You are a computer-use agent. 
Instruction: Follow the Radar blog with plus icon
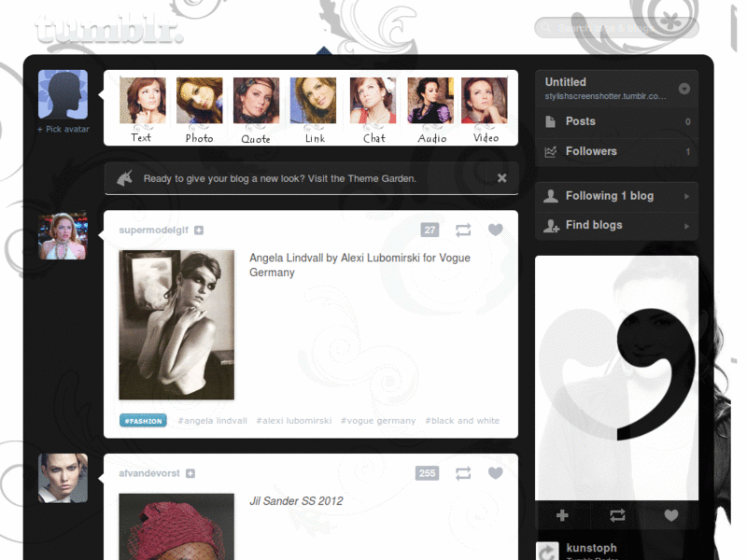[x=562, y=515]
